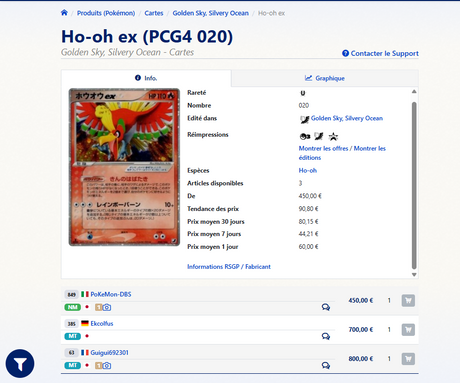Open seller PoKeMon-DBS profile
460x383 pixels.
pyautogui.click(x=111, y=294)
